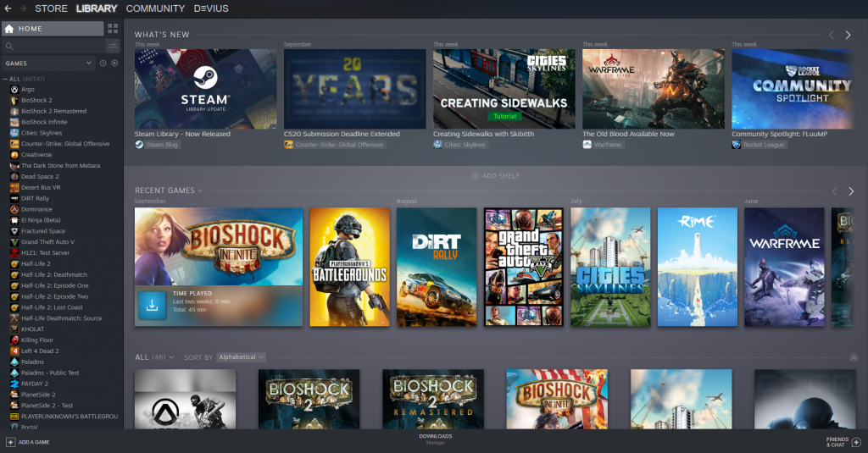
Task: Click the Add Shelf button
Action: pyautogui.click(x=496, y=176)
